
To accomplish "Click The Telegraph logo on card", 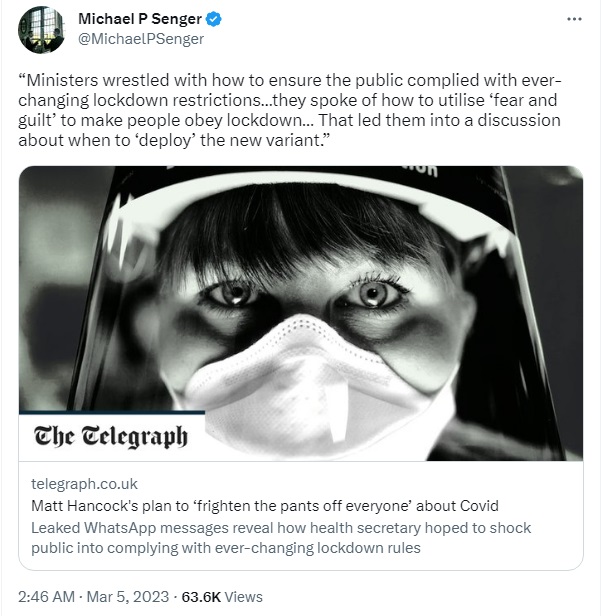I will pos(111,436).
